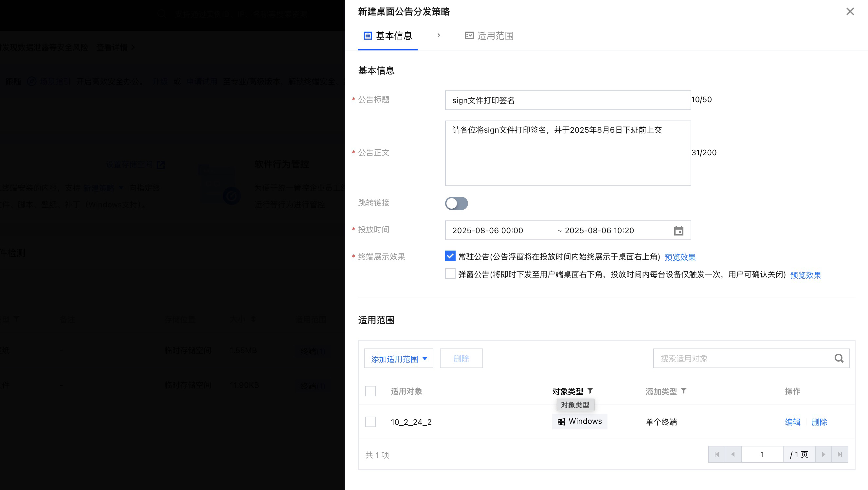
Task: Click 预览效果 link for 弹窗公告
Action: point(805,275)
